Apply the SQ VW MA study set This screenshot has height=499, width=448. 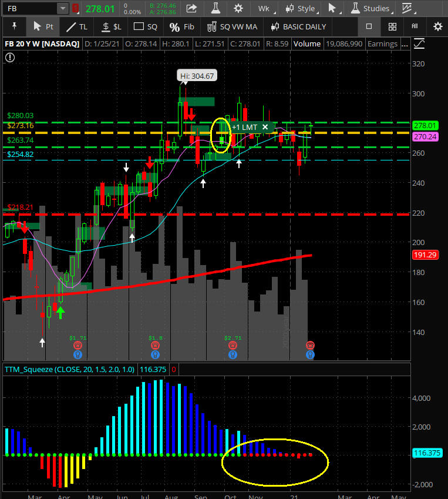(x=232, y=26)
